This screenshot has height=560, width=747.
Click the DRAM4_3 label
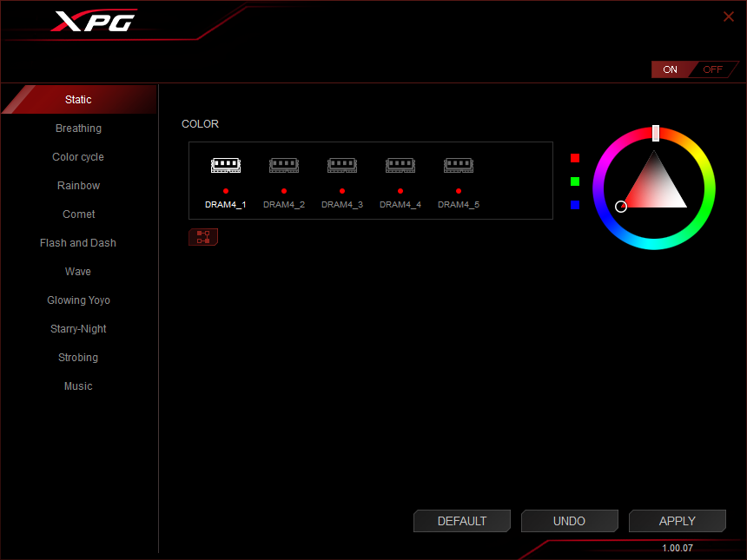pyautogui.click(x=342, y=205)
